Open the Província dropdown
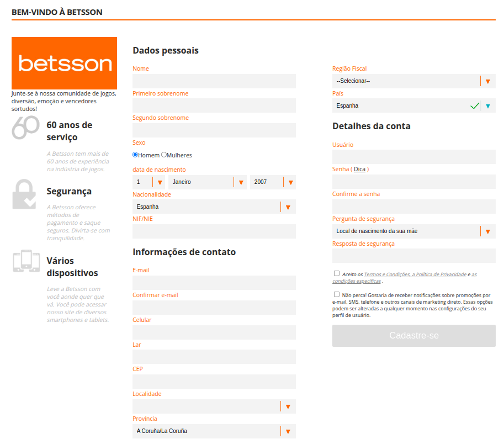 coord(287,431)
